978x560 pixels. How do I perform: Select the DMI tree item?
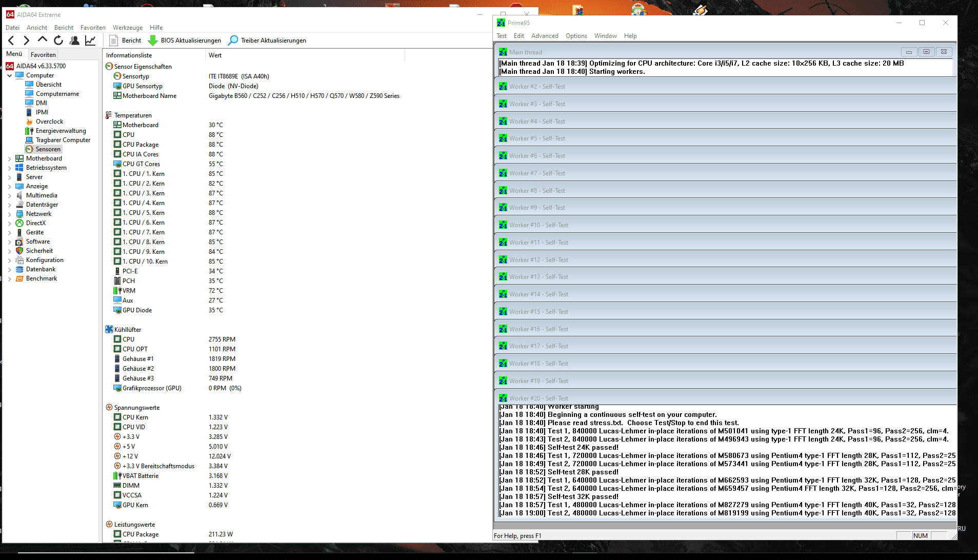coord(36,103)
